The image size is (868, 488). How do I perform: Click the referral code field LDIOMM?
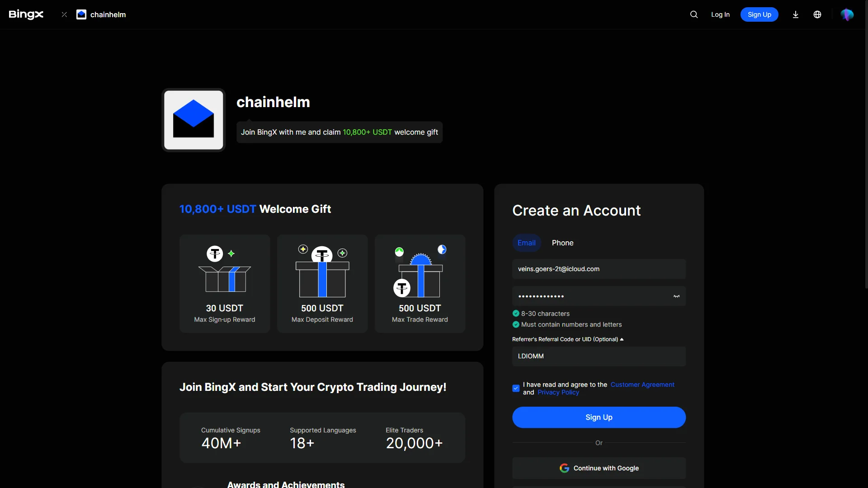pyautogui.click(x=599, y=356)
